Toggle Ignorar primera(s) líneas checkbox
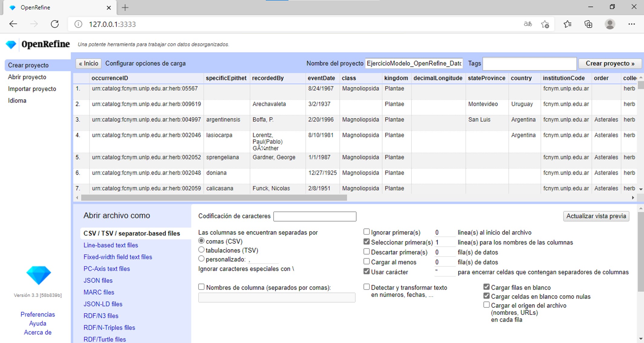The image size is (644, 343). [366, 232]
